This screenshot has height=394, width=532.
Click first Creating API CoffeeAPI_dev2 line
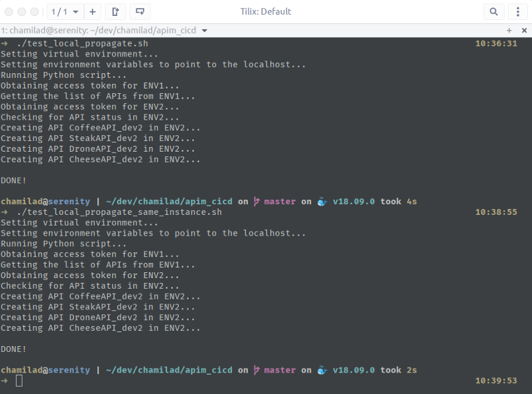[x=100, y=128]
